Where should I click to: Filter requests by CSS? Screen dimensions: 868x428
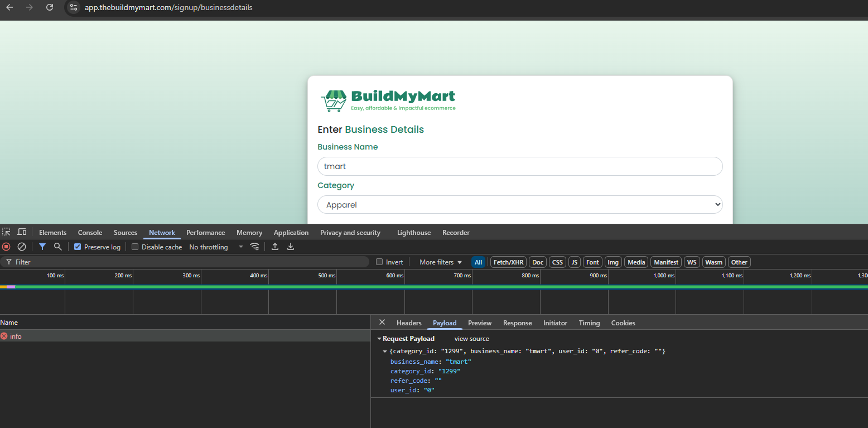coord(557,262)
